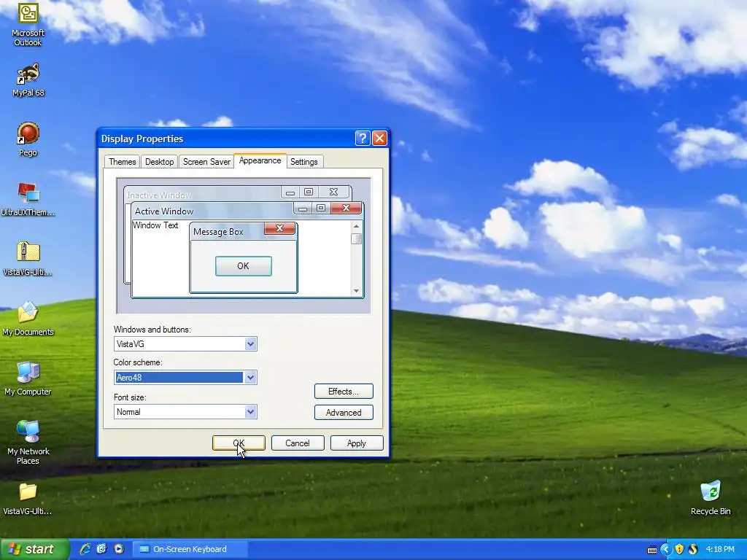Select the VistaVG-Ulti folder icon
The image size is (747, 560).
(28, 499)
